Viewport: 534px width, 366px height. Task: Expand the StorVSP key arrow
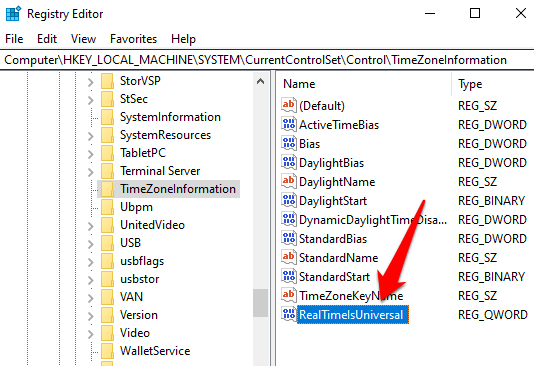(x=90, y=82)
